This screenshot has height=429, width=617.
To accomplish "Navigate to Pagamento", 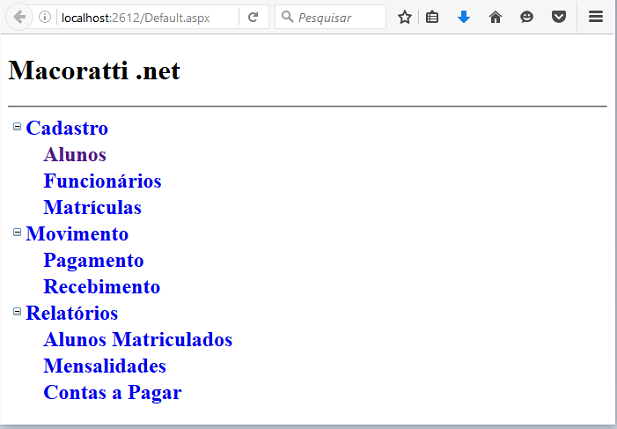I will (94, 261).
